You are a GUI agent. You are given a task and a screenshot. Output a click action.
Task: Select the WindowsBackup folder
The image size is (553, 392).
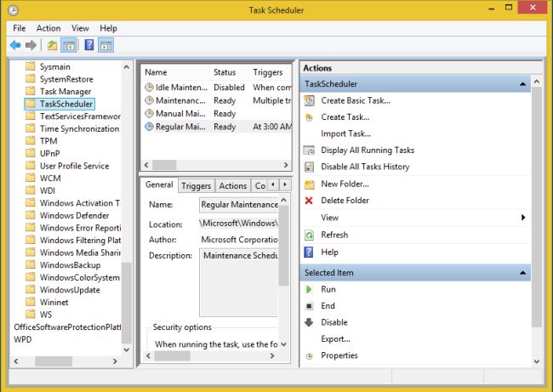70,264
